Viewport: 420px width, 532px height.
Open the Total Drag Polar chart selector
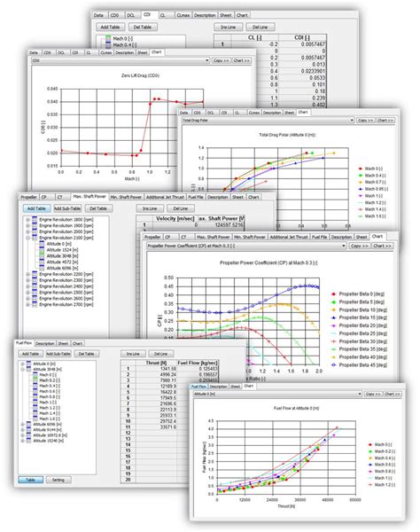[x=352, y=120]
